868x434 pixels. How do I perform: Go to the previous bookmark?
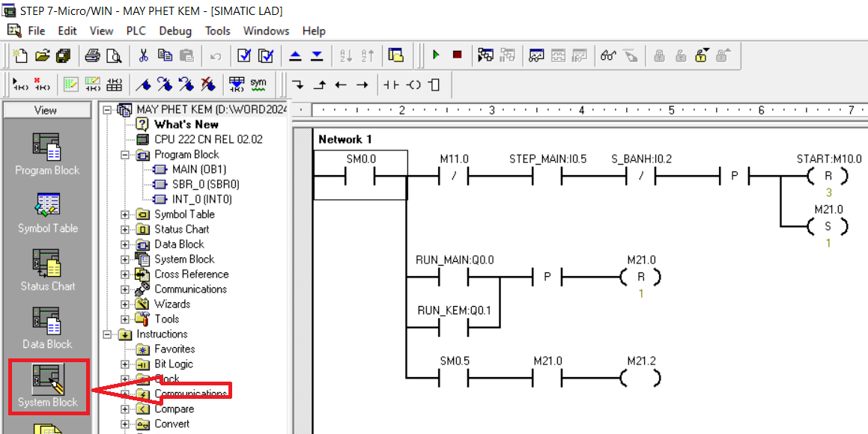186,85
